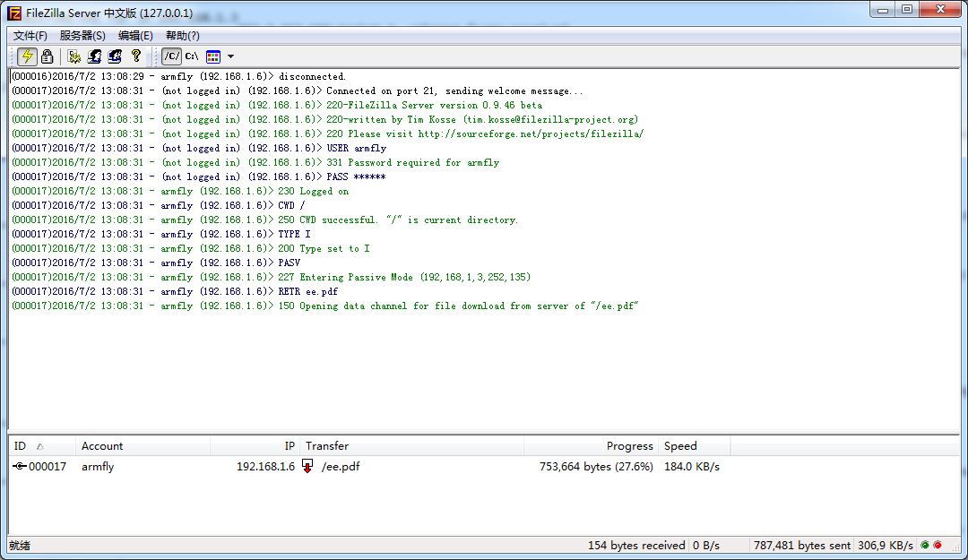968x560 pixels.
Task: Click the FileZilla Server title bar icon
Action: click(x=14, y=13)
